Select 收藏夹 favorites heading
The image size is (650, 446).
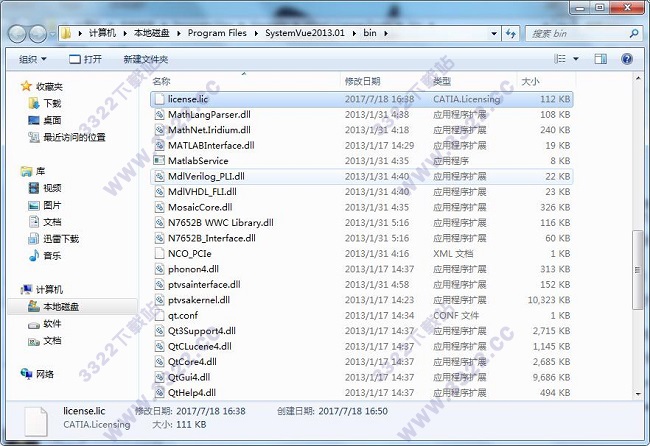[49, 86]
